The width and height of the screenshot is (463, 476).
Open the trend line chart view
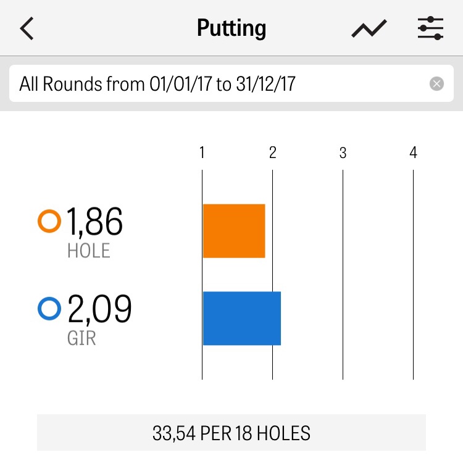pos(369,29)
